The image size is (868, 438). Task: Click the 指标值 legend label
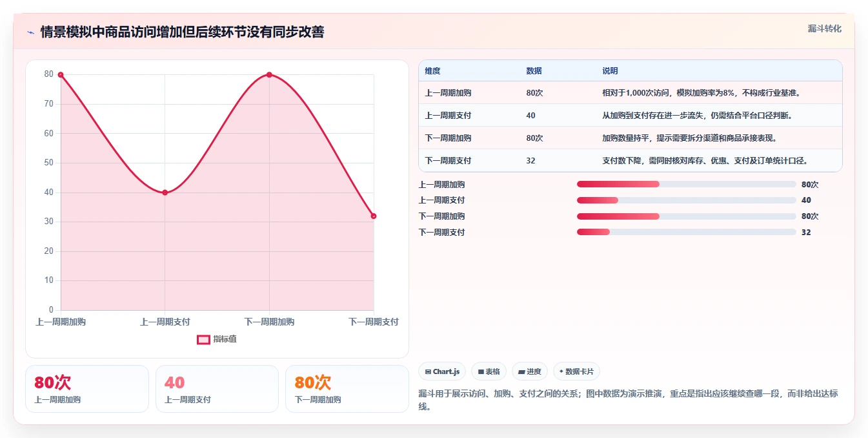225,339
